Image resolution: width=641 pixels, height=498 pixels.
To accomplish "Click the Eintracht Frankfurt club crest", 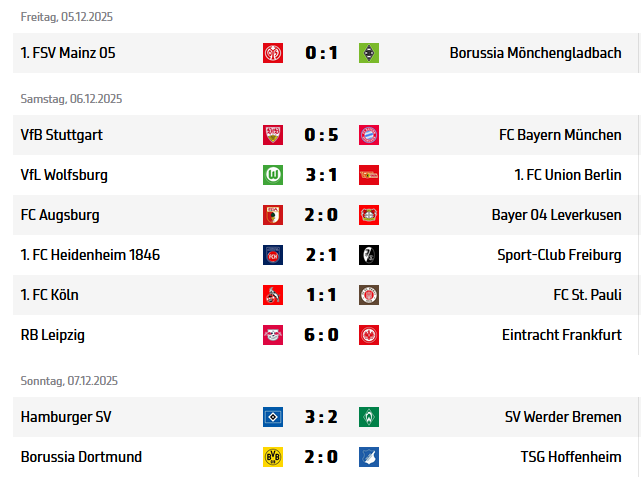I will (x=369, y=335).
